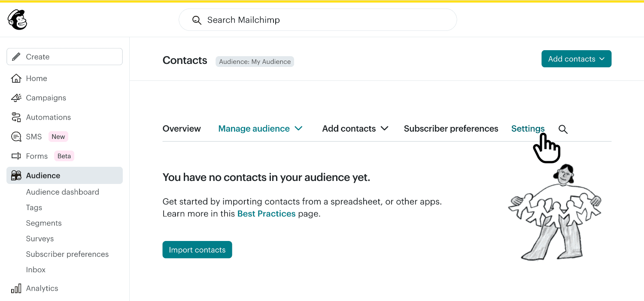Focus the Search Mailchimp field
Image resolution: width=644 pixels, height=301 pixels.
tap(318, 20)
